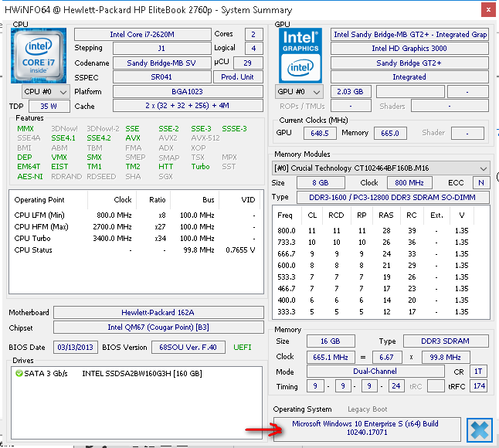Click the memory clock 665.1 MHz value

pos(331,358)
